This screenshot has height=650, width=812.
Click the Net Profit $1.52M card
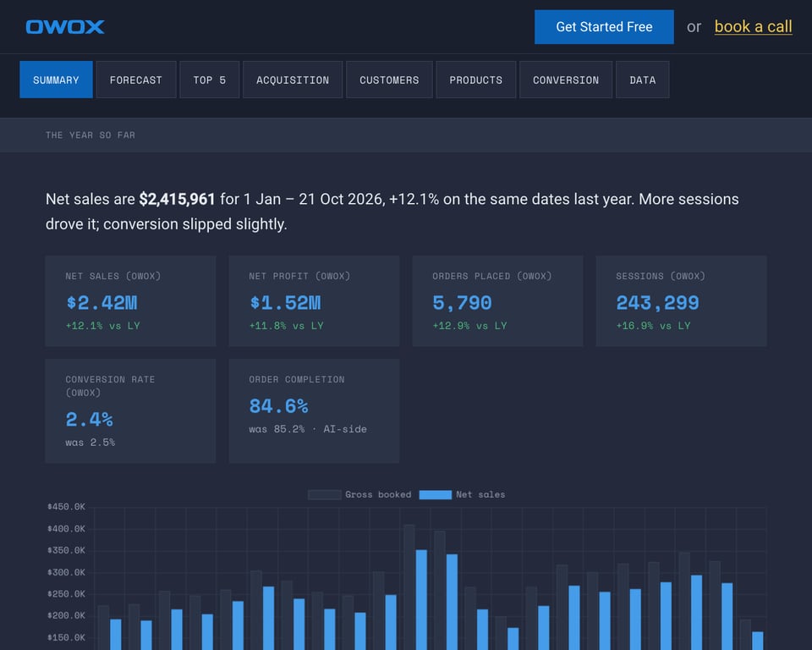pyautogui.click(x=314, y=300)
